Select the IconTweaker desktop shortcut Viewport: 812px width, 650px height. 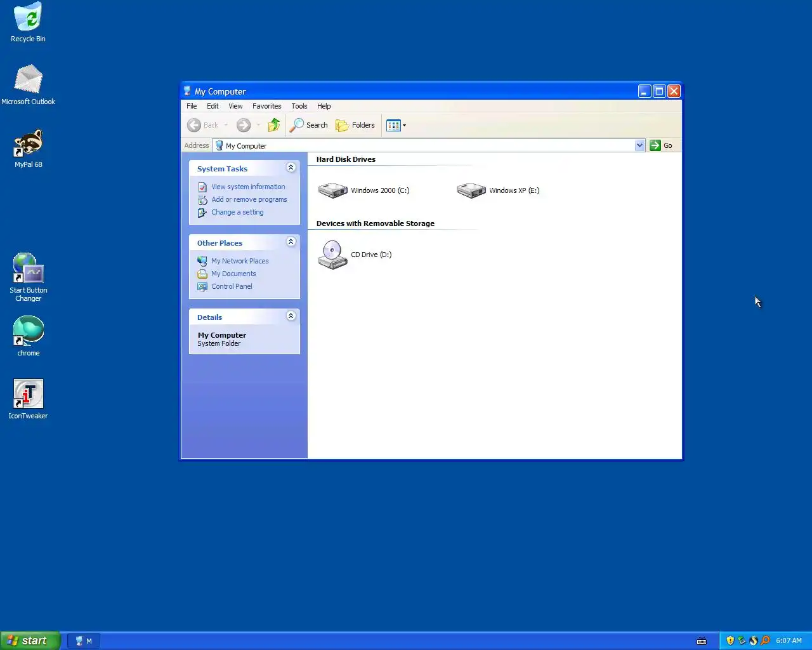[x=28, y=399]
